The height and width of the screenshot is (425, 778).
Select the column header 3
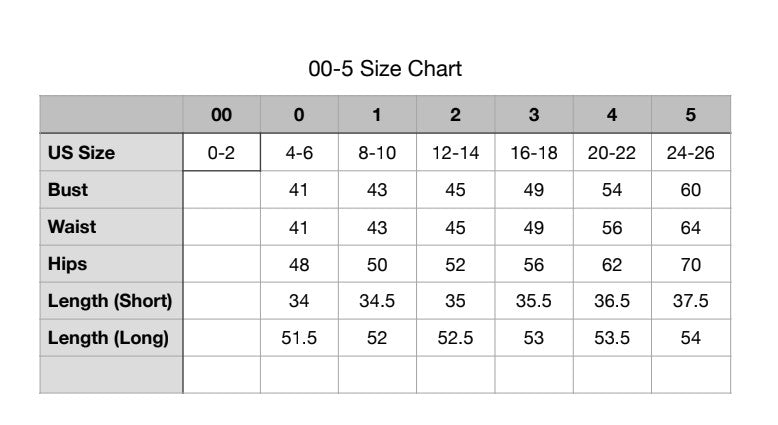pyautogui.click(x=534, y=115)
